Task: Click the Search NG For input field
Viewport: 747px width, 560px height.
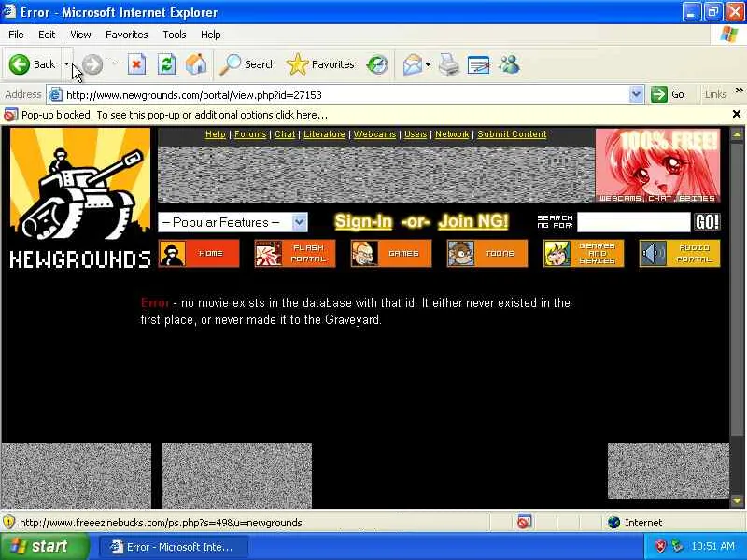Action: coord(634,222)
